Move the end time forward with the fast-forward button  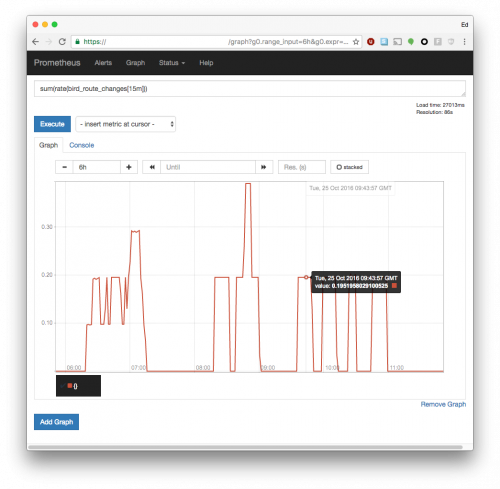pyautogui.click(x=264, y=167)
